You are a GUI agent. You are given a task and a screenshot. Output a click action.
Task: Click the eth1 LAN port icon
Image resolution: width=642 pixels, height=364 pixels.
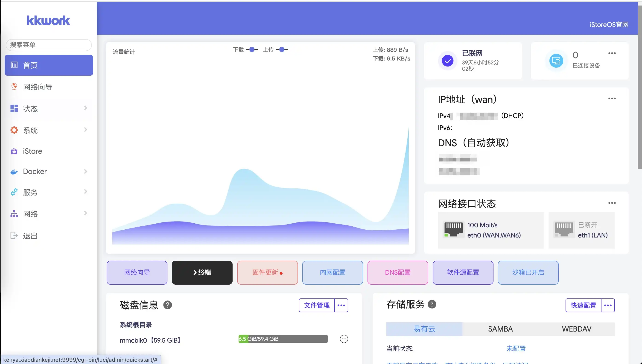click(564, 229)
